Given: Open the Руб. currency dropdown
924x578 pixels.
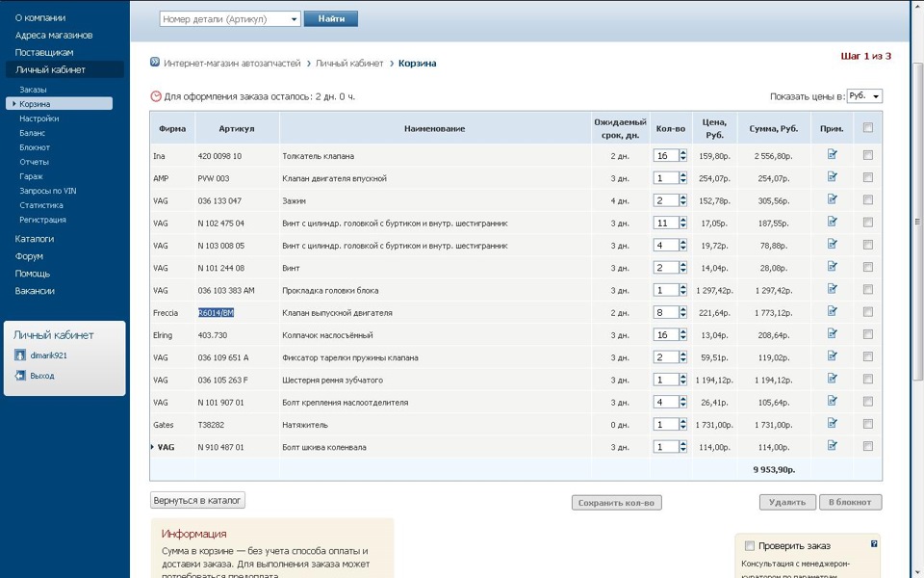Looking at the screenshot, I should click(x=864, y=96).
